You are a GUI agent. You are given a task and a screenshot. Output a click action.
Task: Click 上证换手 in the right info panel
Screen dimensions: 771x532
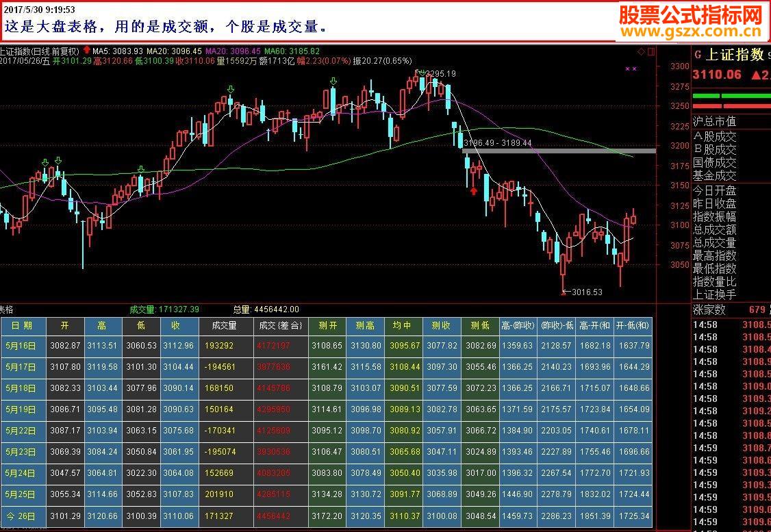click(x=714, y=294)
